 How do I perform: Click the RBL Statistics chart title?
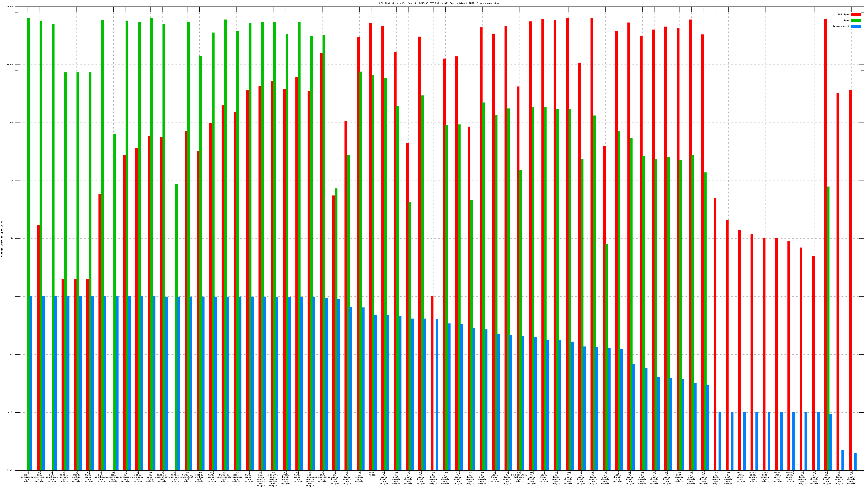click(439, 3)
